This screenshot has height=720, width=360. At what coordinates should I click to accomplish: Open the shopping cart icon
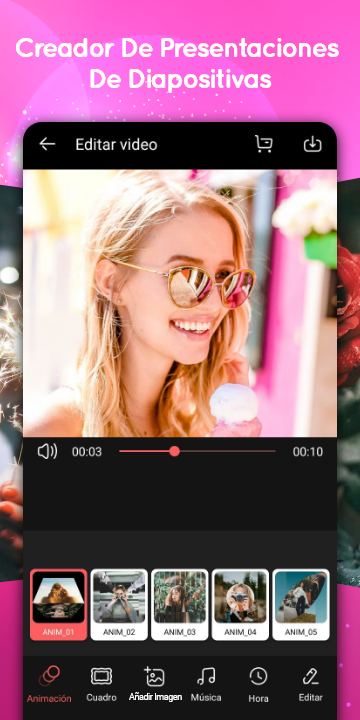point(264,144)
